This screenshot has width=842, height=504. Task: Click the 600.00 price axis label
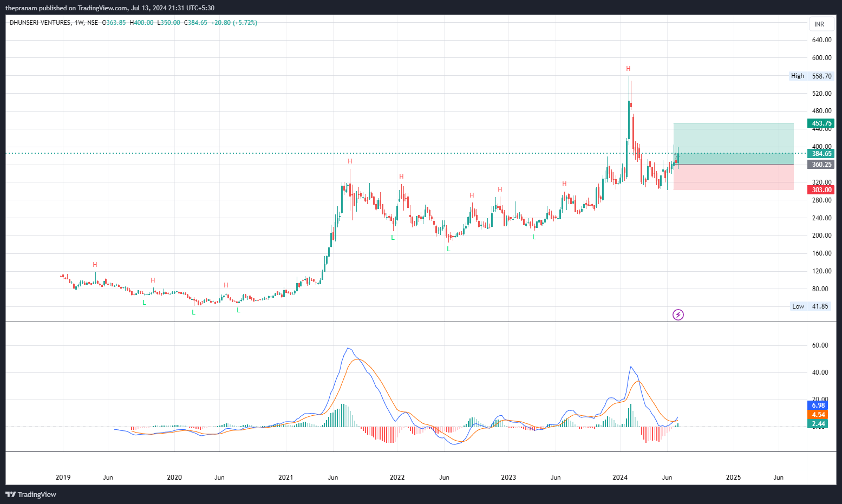pos(821,58)
